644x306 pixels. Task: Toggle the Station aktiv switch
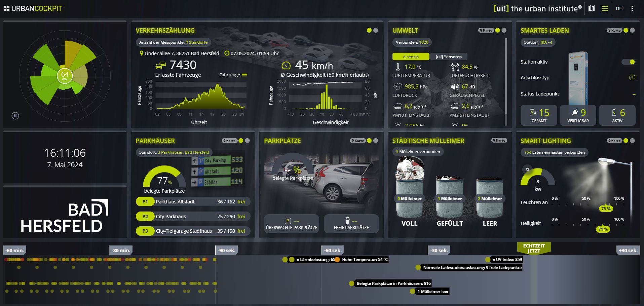point(628,62)
